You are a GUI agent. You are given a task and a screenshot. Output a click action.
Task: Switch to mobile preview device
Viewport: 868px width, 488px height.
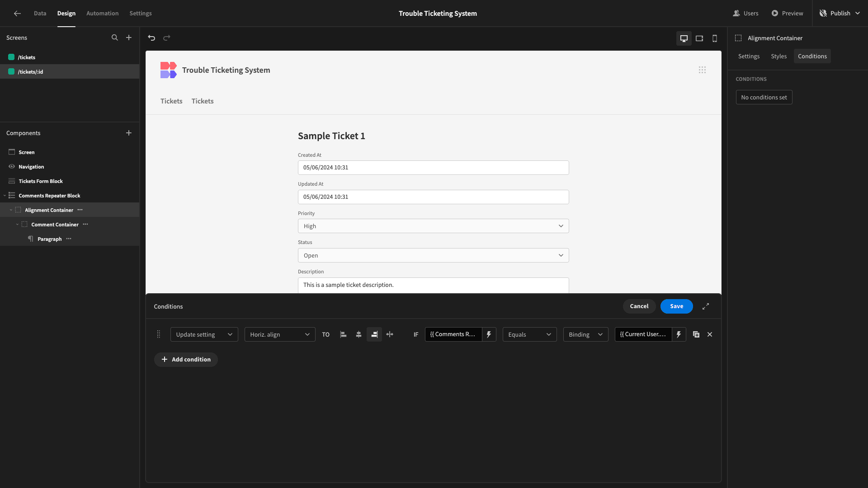point(715,38)
